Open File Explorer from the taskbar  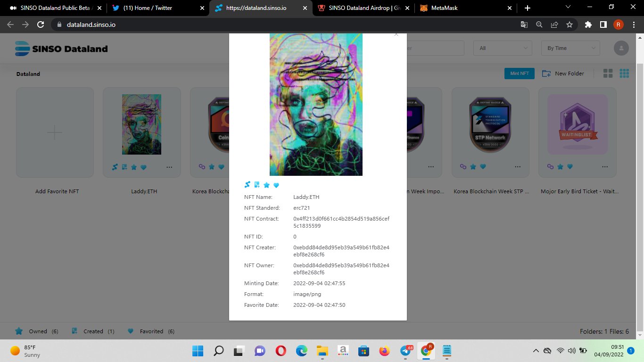point(322,351)
